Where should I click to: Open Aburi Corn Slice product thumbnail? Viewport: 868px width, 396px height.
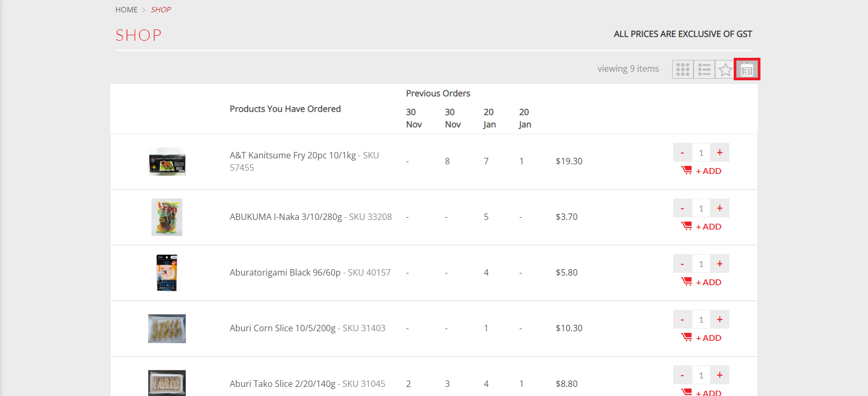coord(167,329)
